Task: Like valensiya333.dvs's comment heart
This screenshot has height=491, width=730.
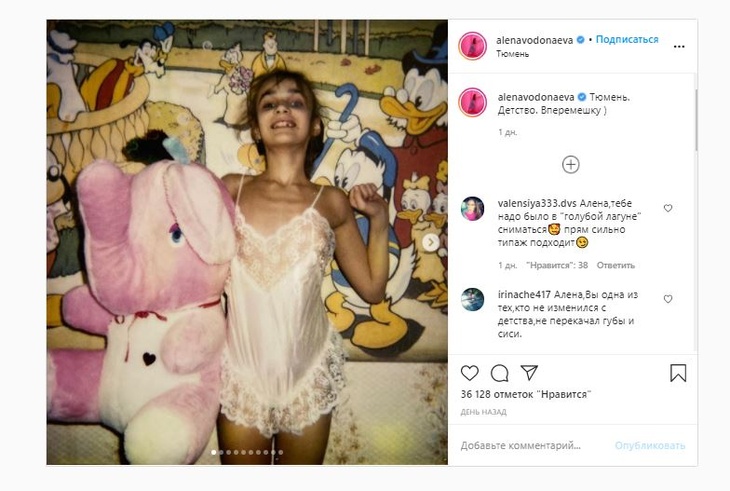Action: pyautogui.click(x=668, y=208)
